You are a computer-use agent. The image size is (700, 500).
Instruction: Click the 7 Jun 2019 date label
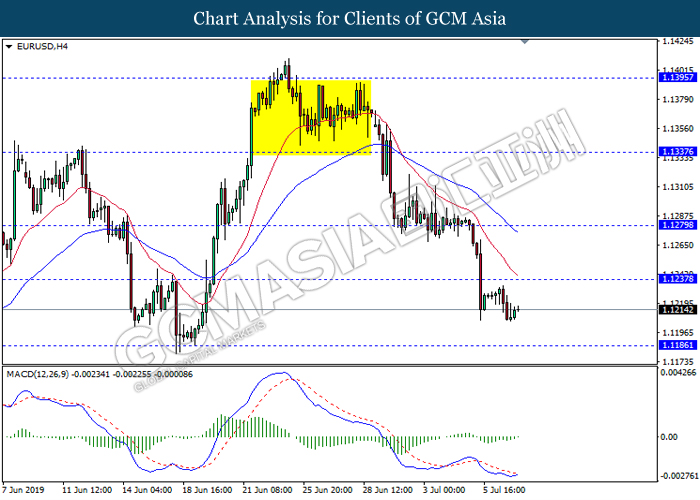[x=23, y=490]
